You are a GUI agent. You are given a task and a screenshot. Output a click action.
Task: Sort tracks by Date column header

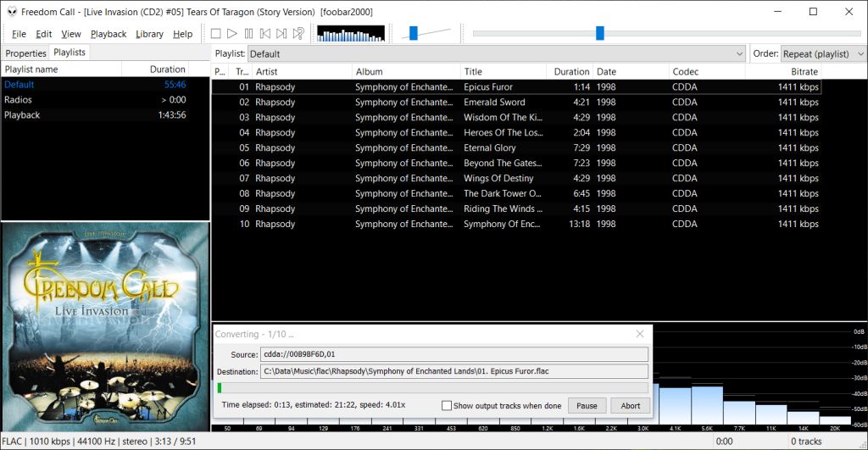(x=631, y=71)
